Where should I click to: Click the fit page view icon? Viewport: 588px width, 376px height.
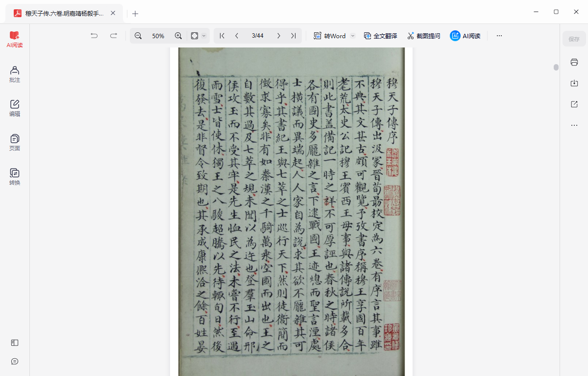195,36
